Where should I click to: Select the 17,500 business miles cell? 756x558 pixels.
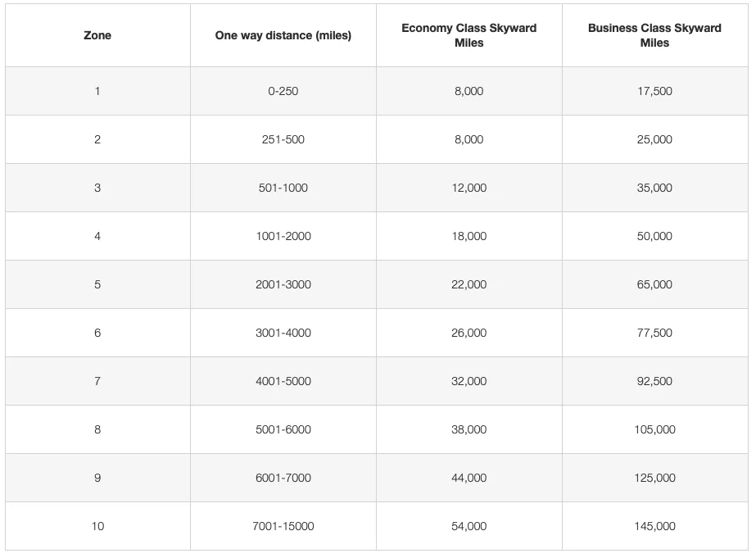654,91
